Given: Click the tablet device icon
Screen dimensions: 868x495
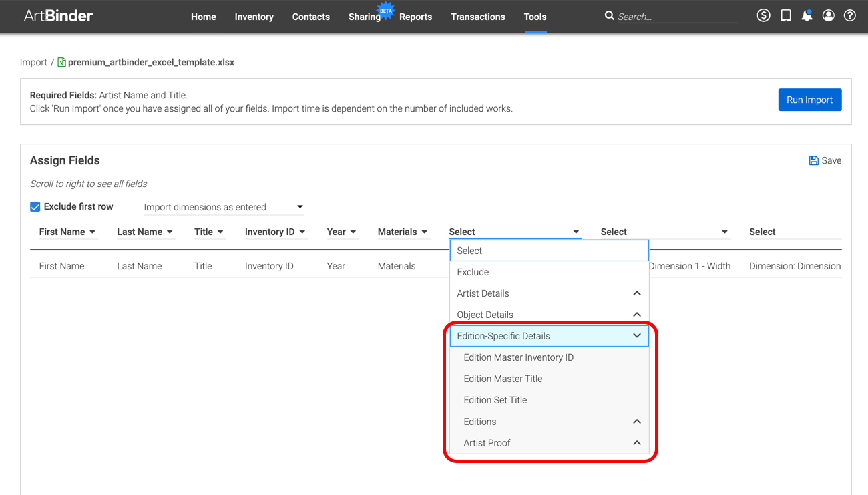Looking at the screenshot, I should [x=786, y=15].
